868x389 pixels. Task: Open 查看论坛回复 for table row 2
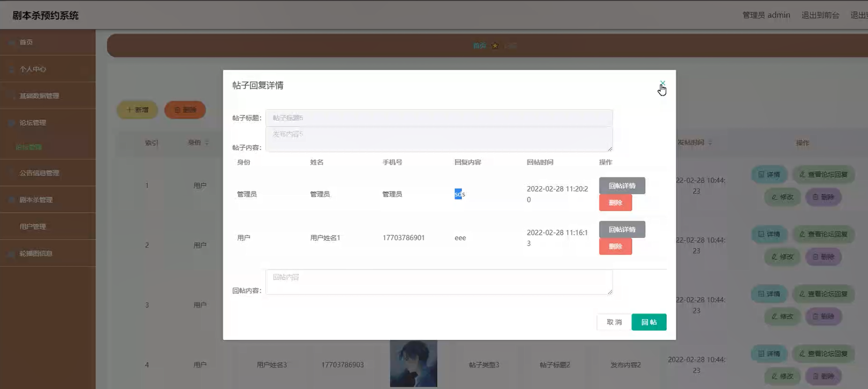823,235
